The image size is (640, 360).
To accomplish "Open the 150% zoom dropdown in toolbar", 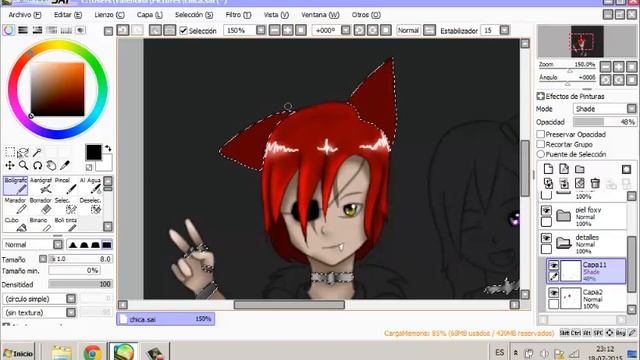I will pos(261,30).
